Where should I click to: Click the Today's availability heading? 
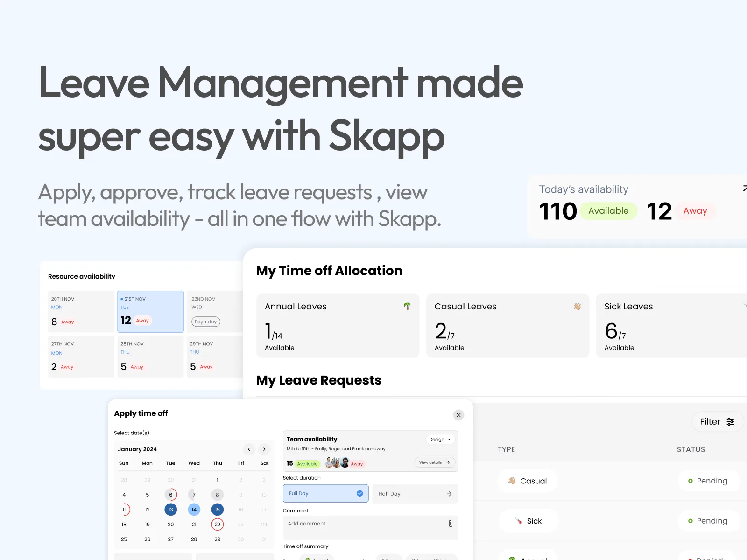point(584,189)
